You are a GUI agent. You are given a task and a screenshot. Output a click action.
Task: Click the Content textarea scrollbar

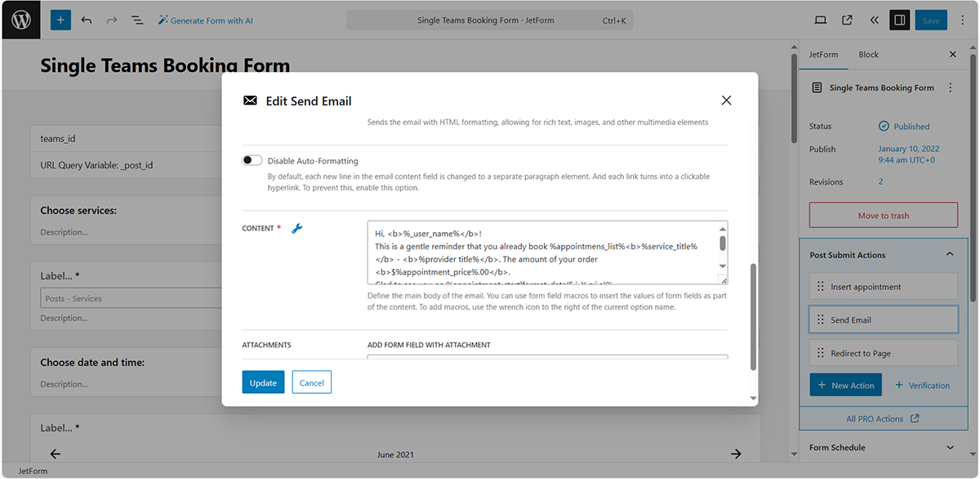tap(723, 243)
